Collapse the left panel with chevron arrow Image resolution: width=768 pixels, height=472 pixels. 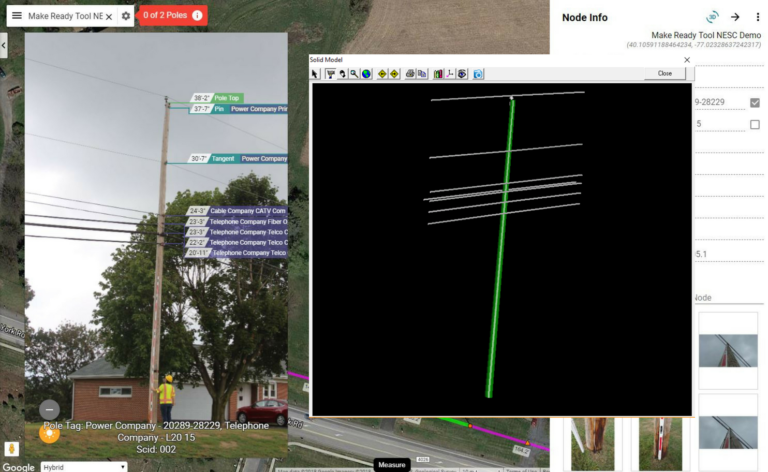pyautogui.click(x=3, y=45)
